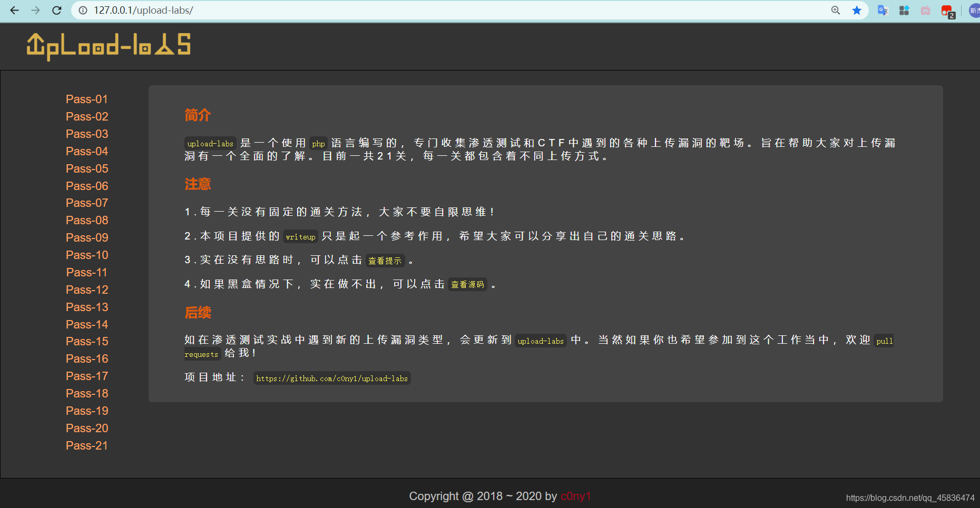Open Pass-05 challenge
The width and height of the screenshot is (980, 508).
click(87, 168)
